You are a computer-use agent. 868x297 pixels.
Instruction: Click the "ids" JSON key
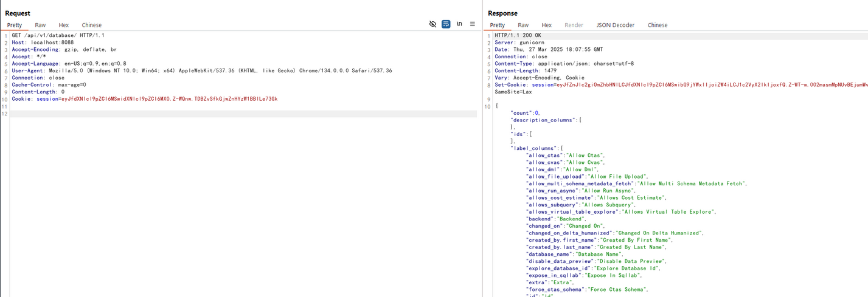[x=518, y=134]
